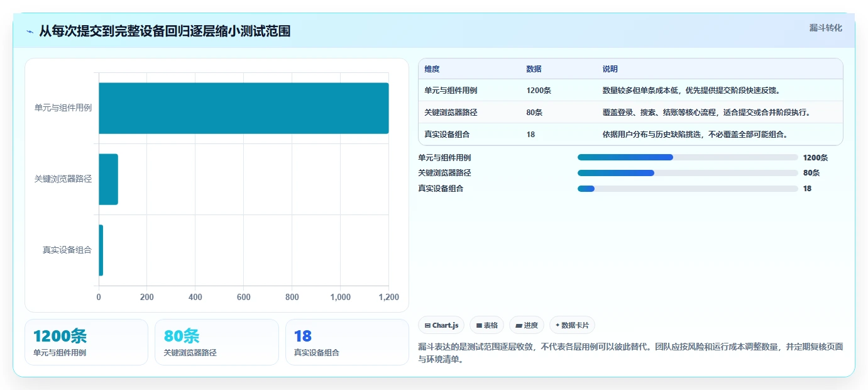Click the 80条 data card
Viewport: 868px width, 390px height.
pyautogui.click(x=217, y=342)
